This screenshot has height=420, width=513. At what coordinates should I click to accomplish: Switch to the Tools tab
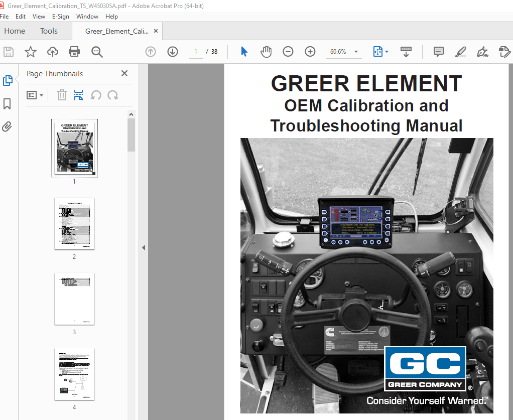(49, 31)
